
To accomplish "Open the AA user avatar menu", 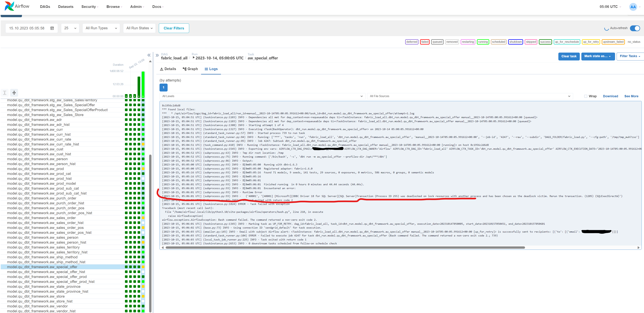I will [633, 7].
